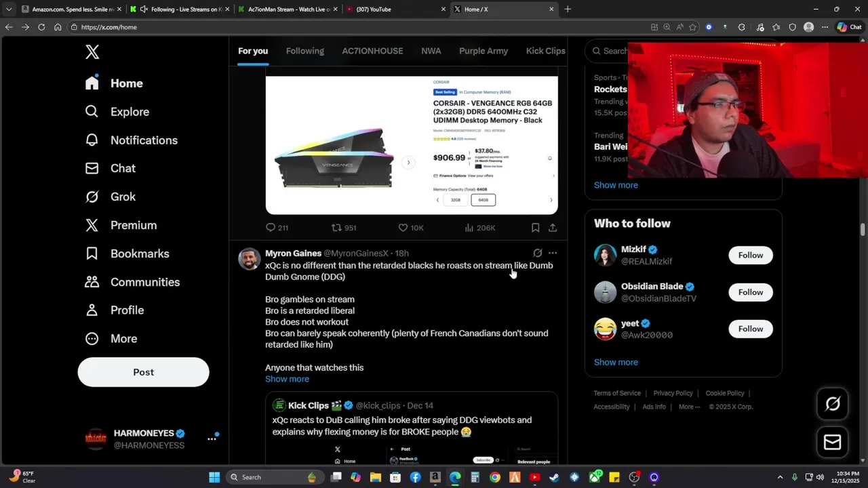Image resolution: width=868 pixels, height=488 pixels.
Task: Follow Mizkif
Action: [x=751, y=255]
